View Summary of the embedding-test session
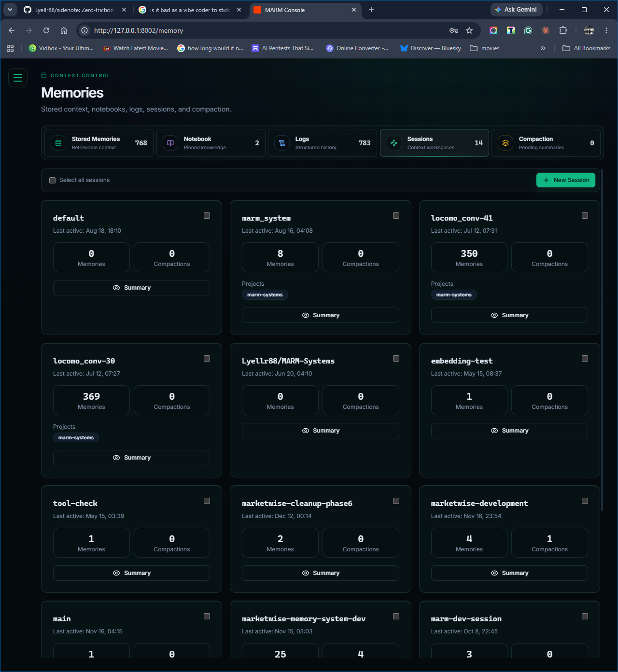The height and width of the screenshot is (672, 618). [x=509, y=431]
